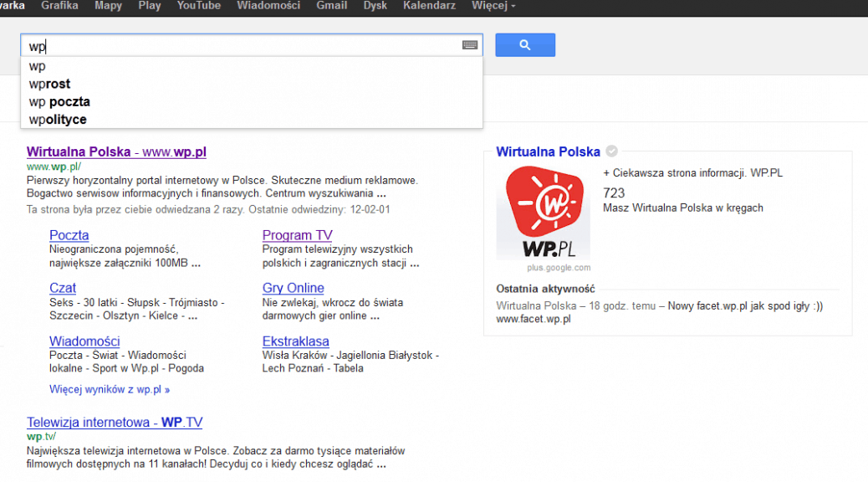Click the 'Ostatnia aktywność' heading
868x482 pixels.
[545, 289]
